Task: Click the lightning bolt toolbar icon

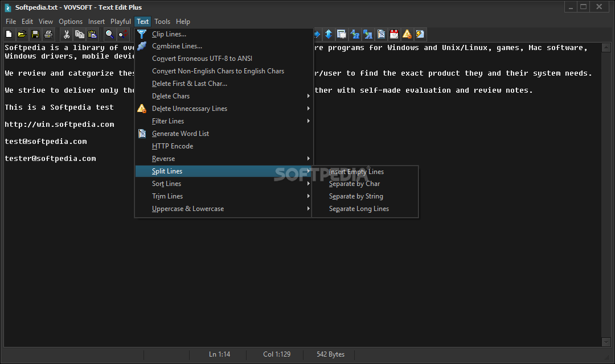Action: pyautogui.click(x=420, y=35)
